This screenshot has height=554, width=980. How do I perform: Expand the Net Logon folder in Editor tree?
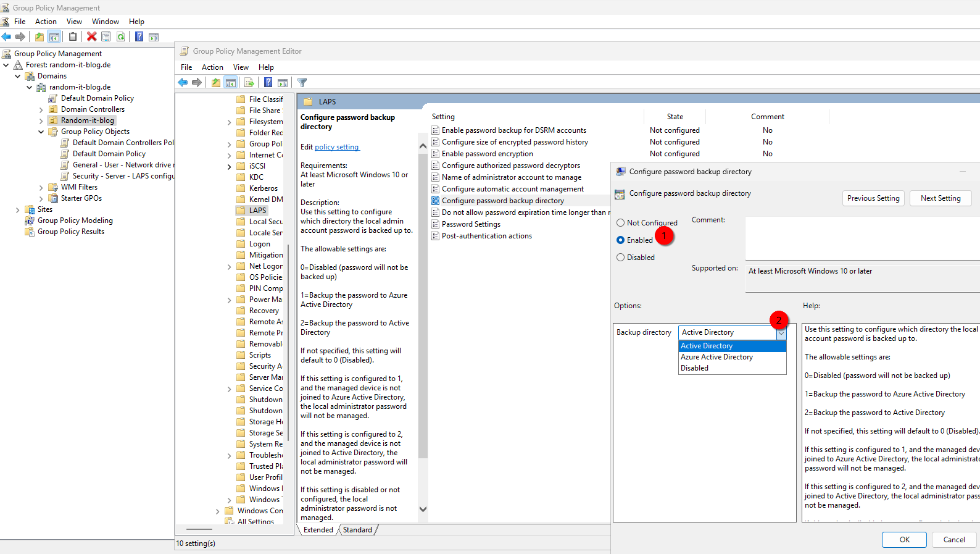pos(230,267)
